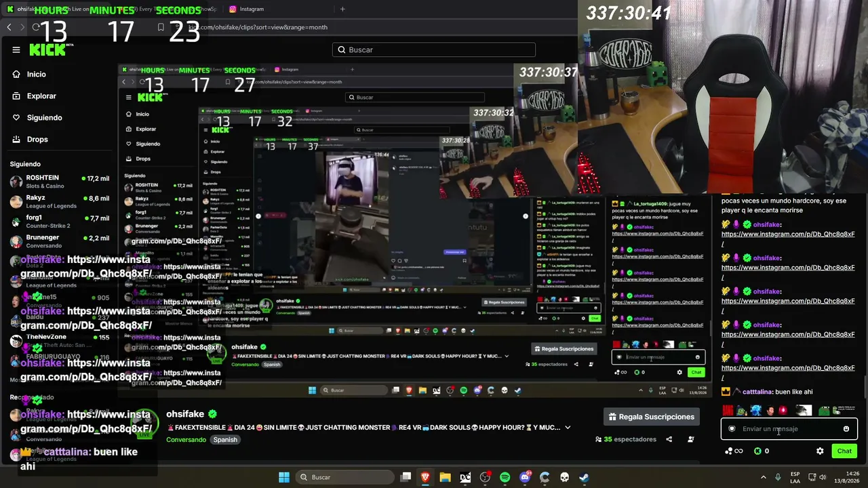This screenshot has height=488, width=868.
Task: Send message with the green Chat button
Action: [x=844, y=451]
